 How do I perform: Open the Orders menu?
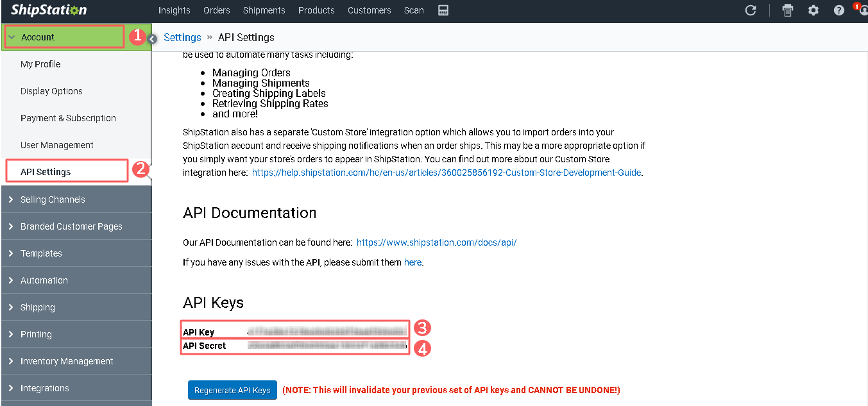217,10
